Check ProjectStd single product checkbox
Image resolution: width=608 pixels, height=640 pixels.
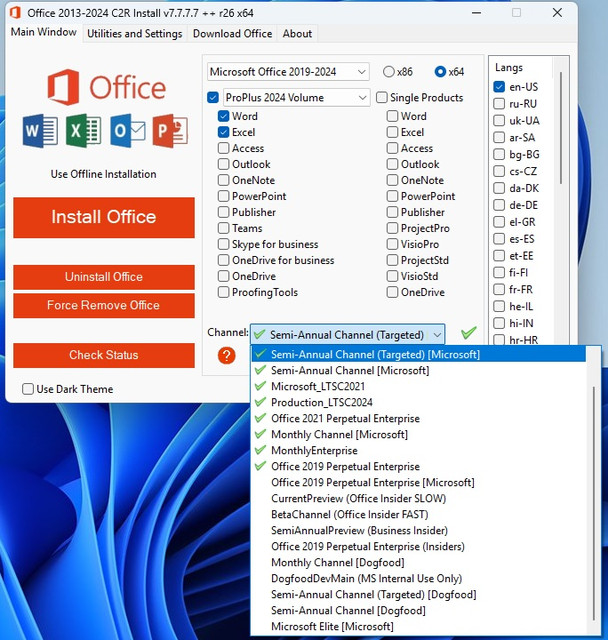coord(392,260)
